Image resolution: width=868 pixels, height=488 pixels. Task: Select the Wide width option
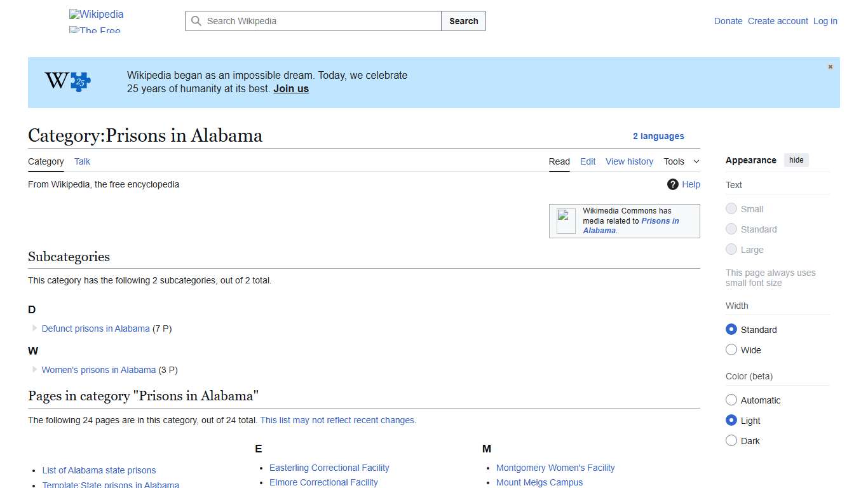tap(731, 349)
